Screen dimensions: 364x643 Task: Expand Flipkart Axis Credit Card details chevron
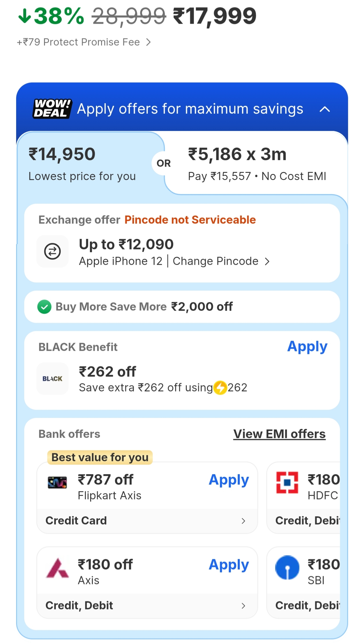[243, 521]
